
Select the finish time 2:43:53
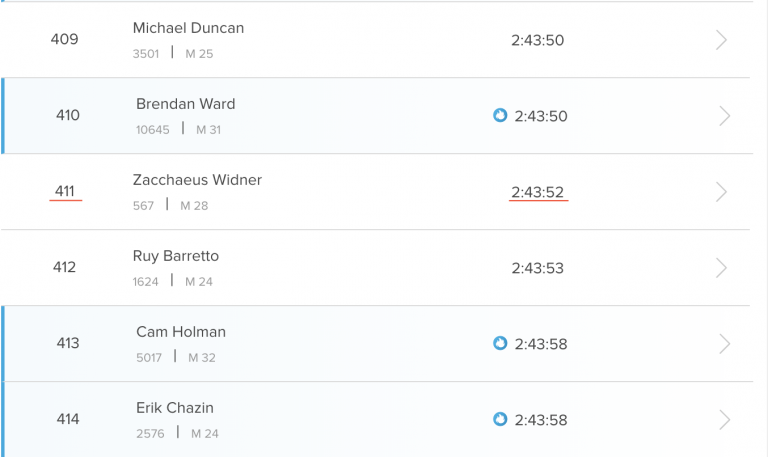538,268
